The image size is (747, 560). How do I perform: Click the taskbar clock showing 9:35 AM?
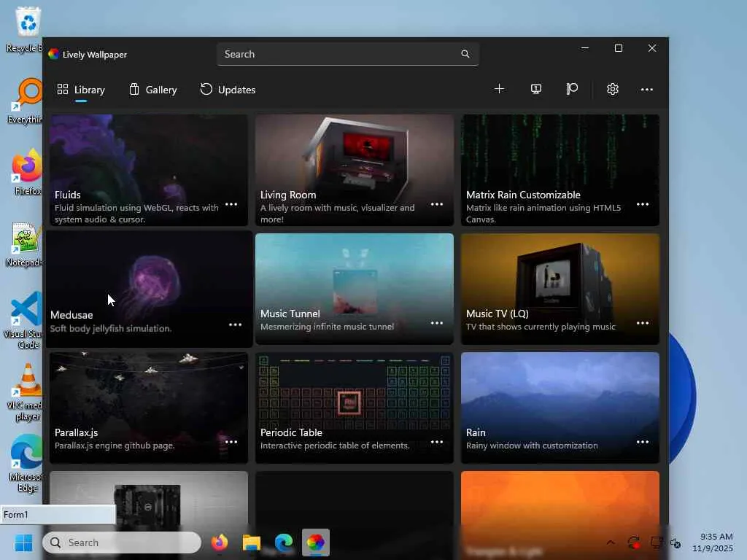[x=713, y=542]
